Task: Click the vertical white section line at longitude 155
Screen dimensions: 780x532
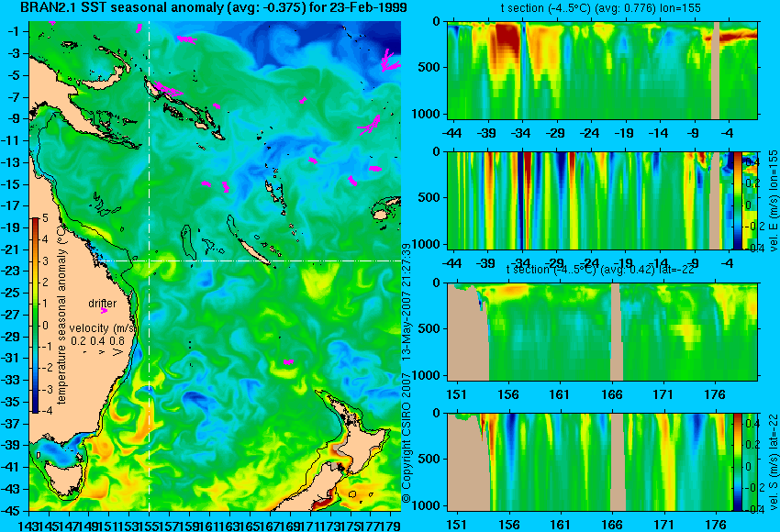Action: point(150,266)
